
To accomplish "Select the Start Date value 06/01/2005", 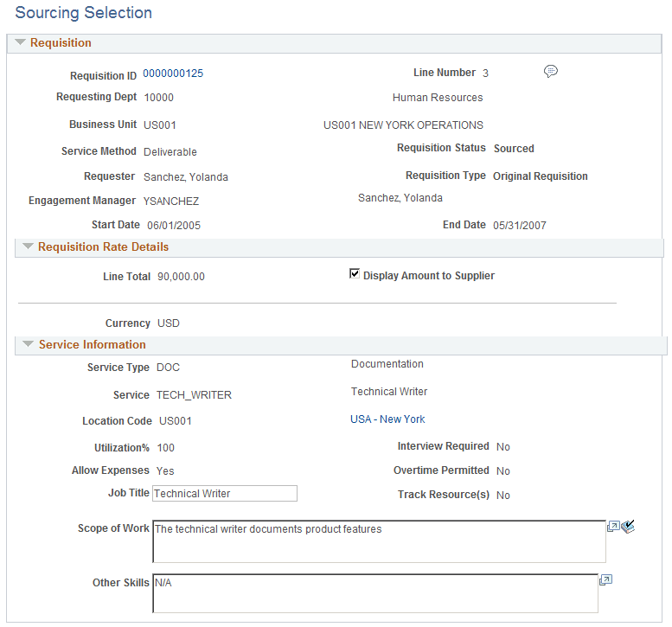I will coord(174,226).
